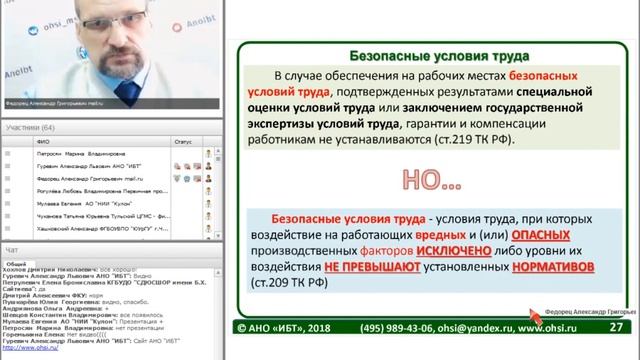640x360 pixels.
Task: Click ohsi@yandex.ru in the slide footer
Action: pos(475,328)
